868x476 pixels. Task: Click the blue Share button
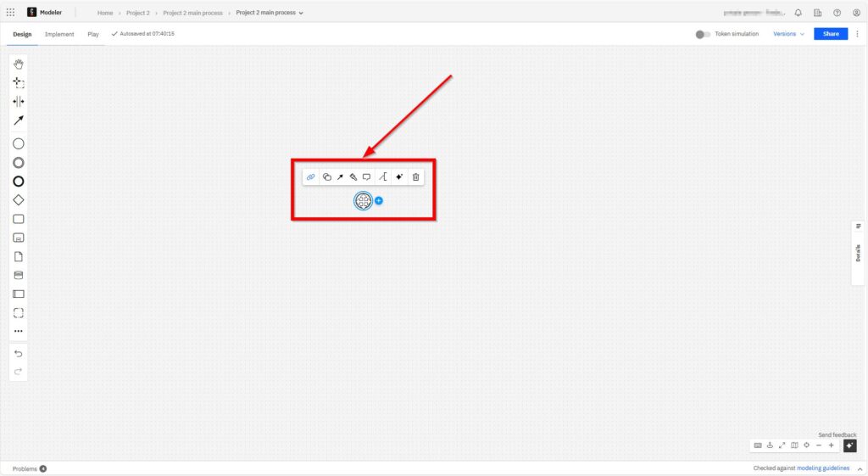point(830,34)
